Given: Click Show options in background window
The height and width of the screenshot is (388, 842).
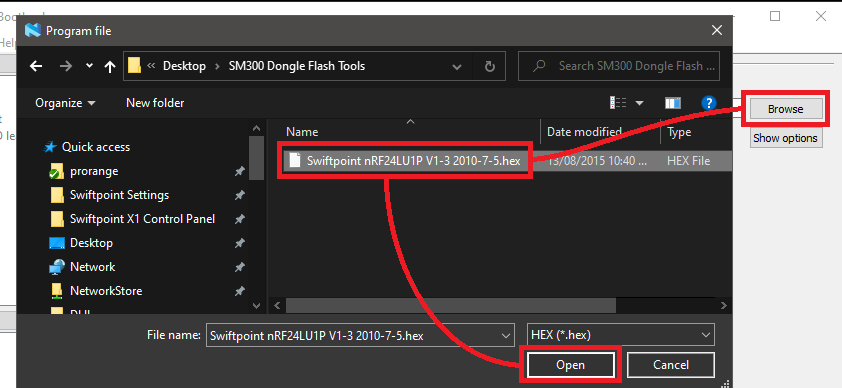Looking at the screenshot, I should 785,138.
